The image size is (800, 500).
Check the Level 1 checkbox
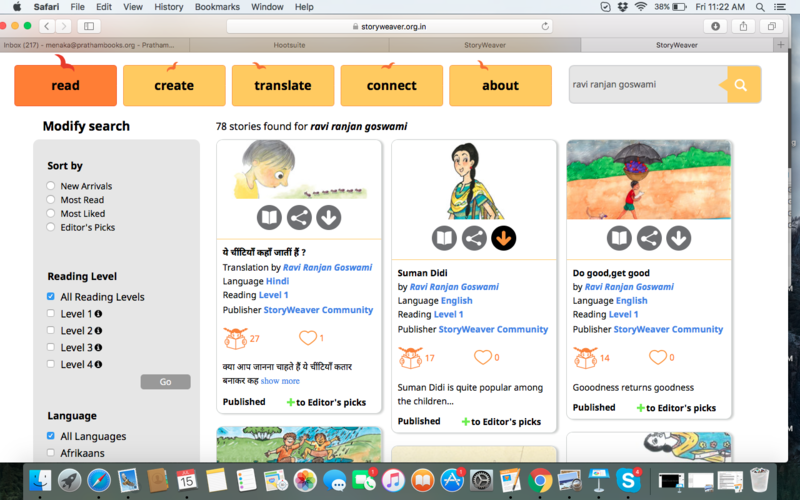pos(51,313)
